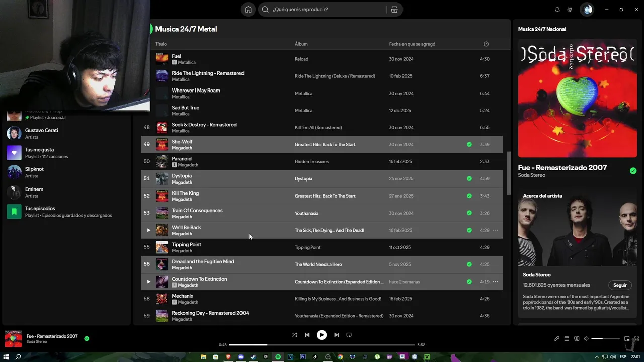
Task: Play We'll Be Back track
Action: pyautogui.click(x=148, y=230)
